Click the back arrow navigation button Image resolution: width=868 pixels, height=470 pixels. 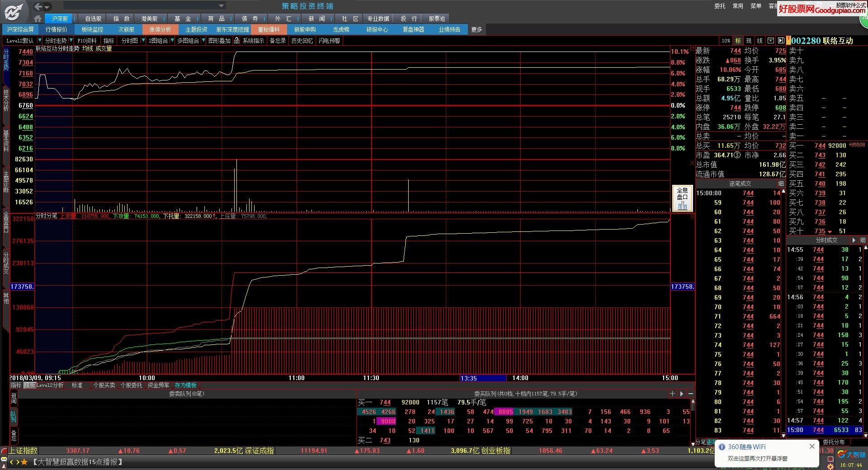(x=38, y=6)
